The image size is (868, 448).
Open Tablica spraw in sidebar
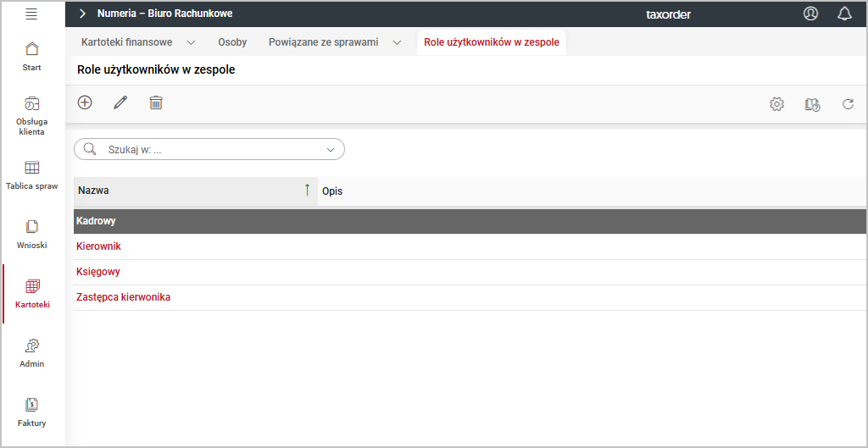tap(32, 175)
